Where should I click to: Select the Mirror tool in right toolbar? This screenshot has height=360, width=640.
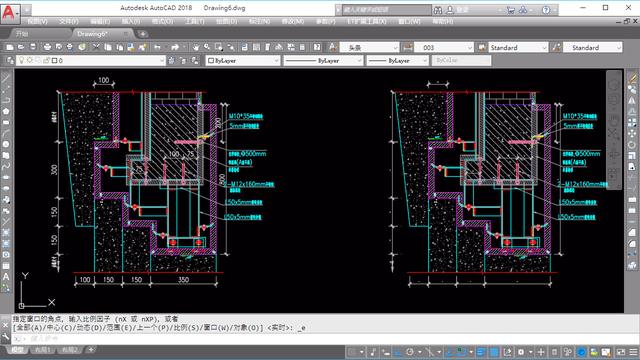coord(632,100)
